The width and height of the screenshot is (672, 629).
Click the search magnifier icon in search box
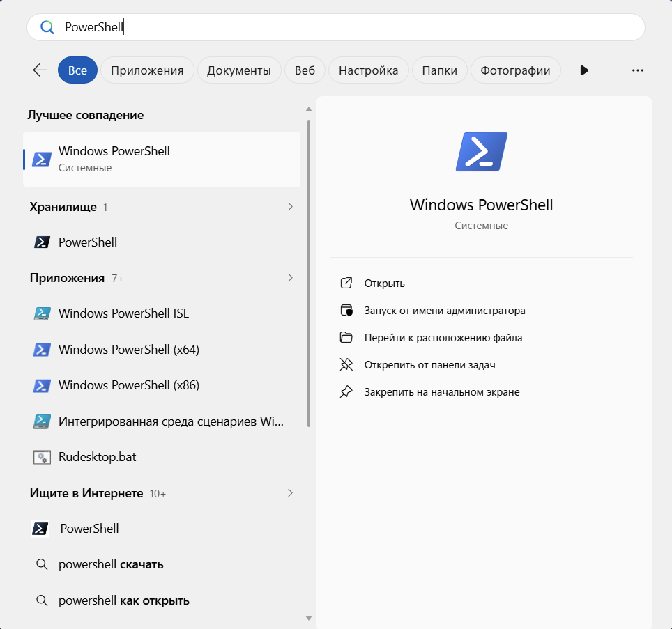[x=47, y=27]
